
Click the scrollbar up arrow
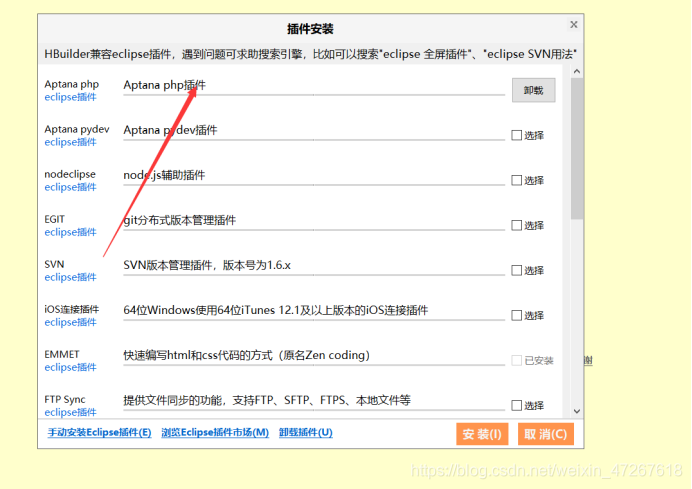[x=576, y=71]
